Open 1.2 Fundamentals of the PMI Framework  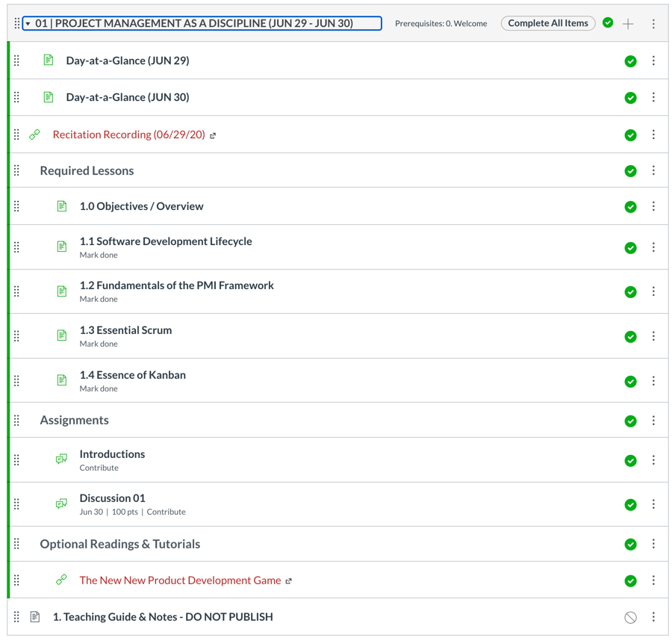[x=176, y=285]
